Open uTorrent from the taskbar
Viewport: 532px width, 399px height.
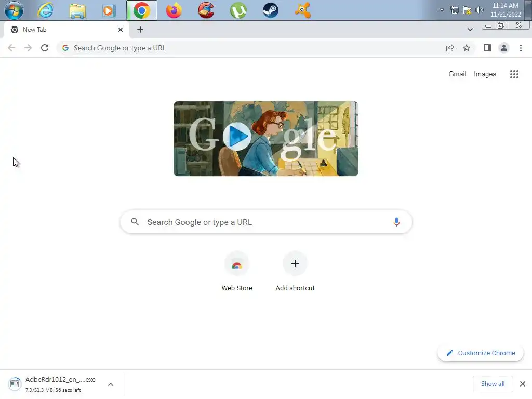(238, 10)
